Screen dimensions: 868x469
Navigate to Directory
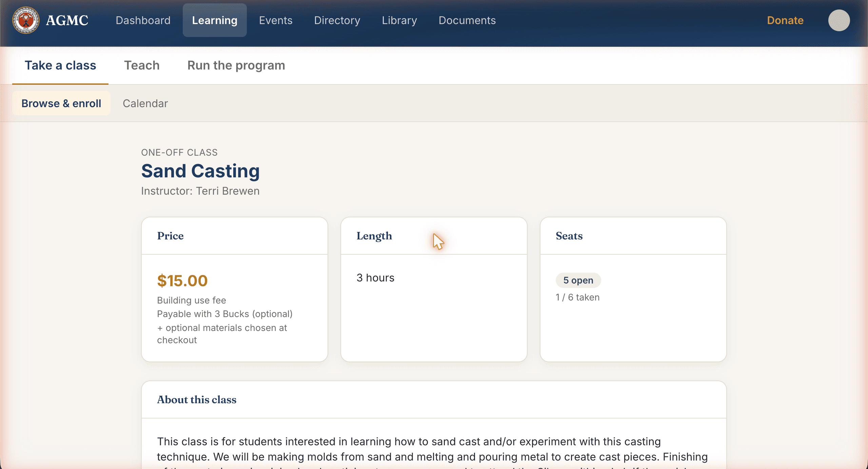click(x=337, y=20)
